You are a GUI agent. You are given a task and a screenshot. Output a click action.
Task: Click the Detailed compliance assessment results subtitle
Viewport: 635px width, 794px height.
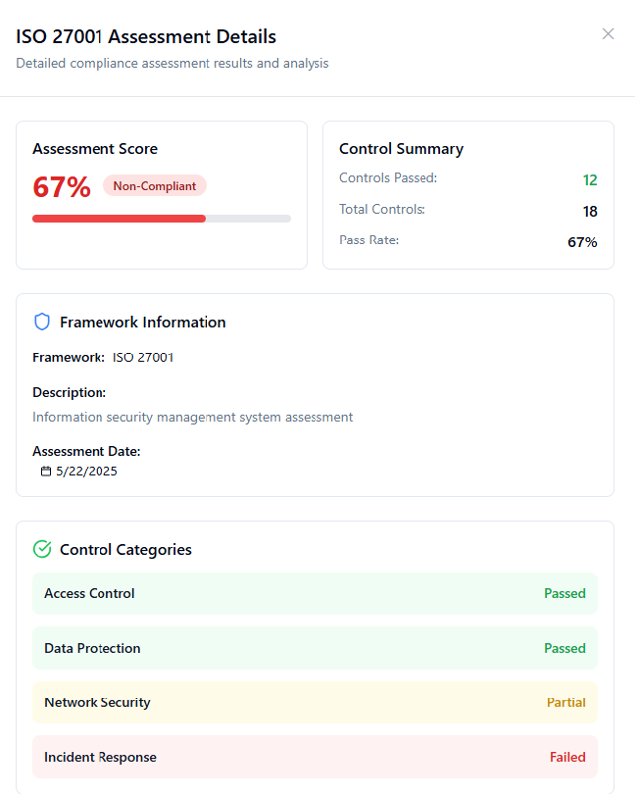(x=172, y=63)
